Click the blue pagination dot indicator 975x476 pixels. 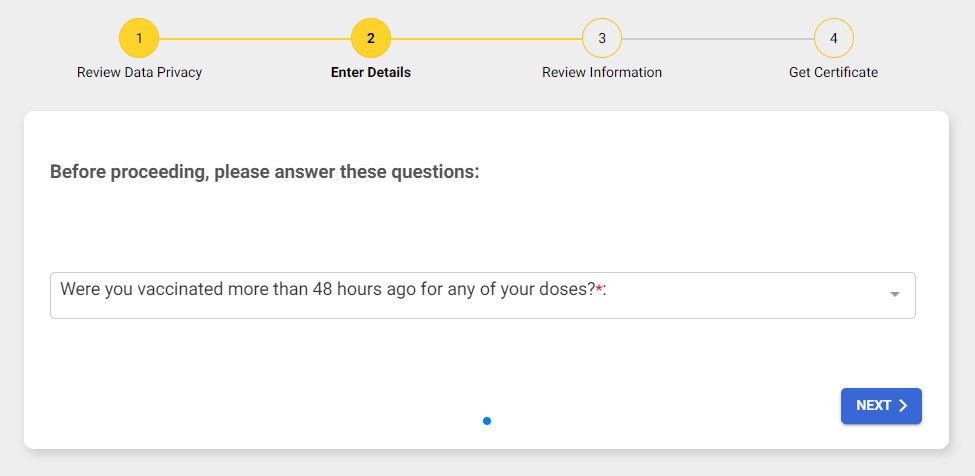click(x=487, y=421)
